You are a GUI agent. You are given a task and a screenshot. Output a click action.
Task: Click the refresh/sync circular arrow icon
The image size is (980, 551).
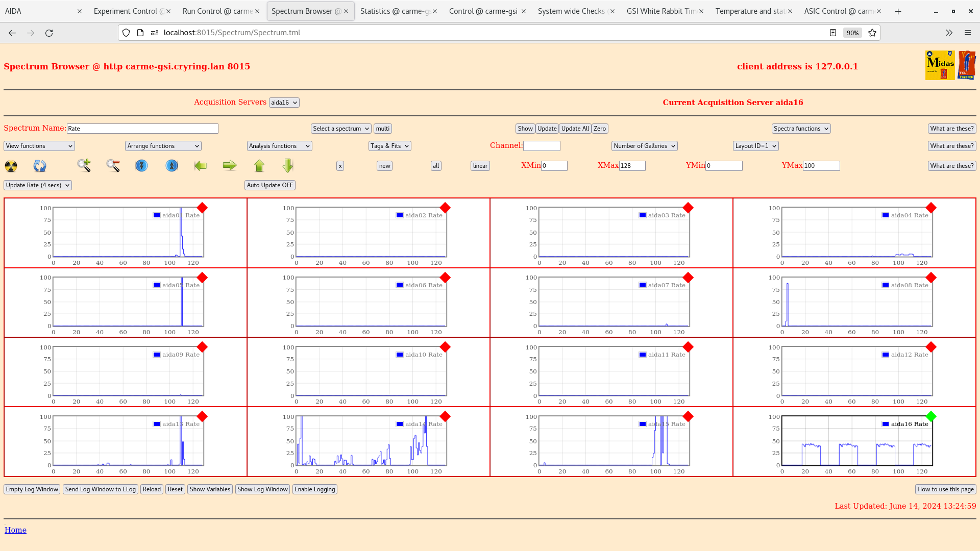(x=40, y=165)
